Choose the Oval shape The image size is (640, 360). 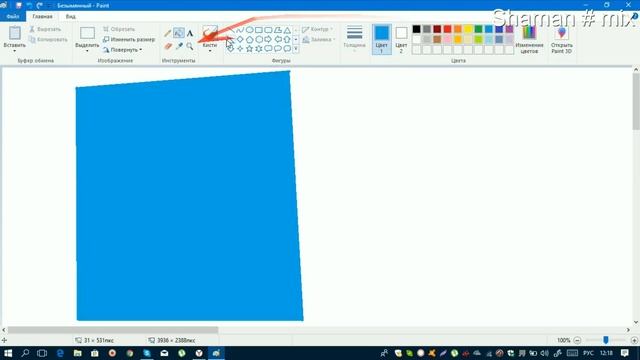coord(249,30)
